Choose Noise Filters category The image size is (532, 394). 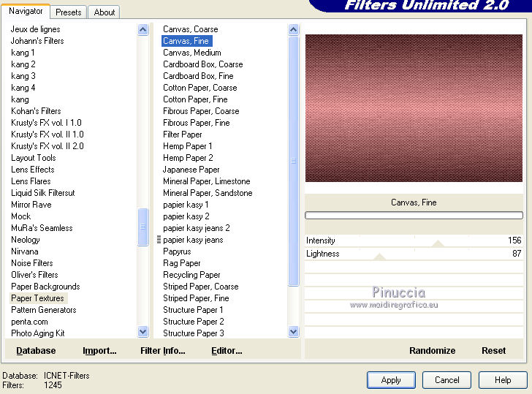point(32,263)
